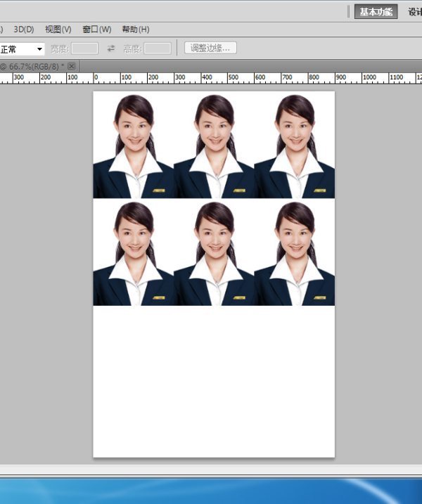Click the 高度 height input field
The width and height of the screenshot is (422, 504).
coord(158,49)
